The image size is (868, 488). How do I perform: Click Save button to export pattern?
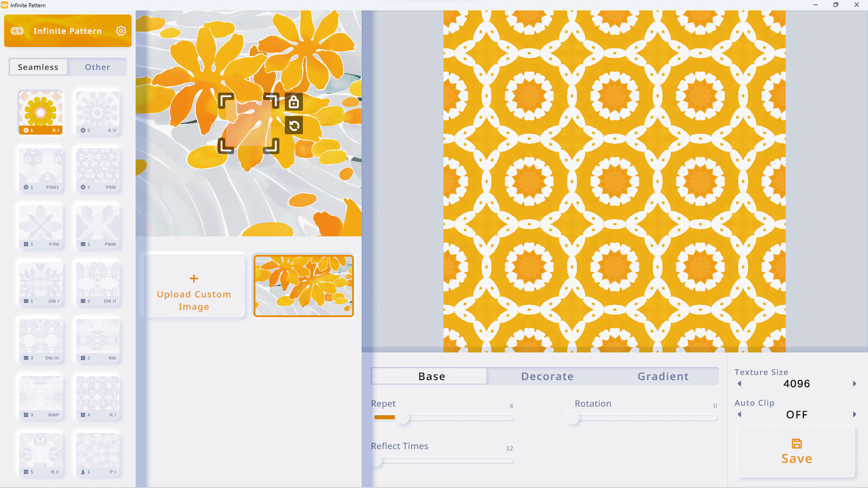pos(797,450)
